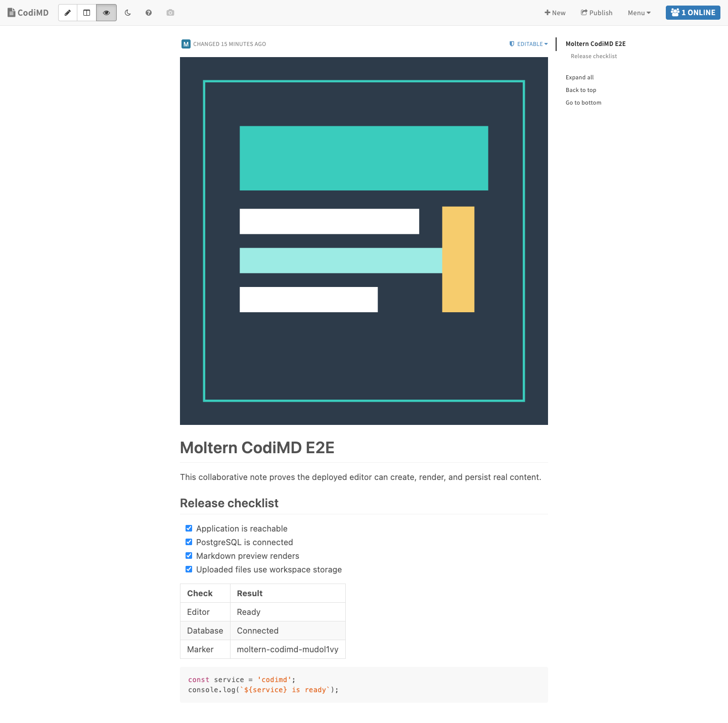Toggle night mode moon icon
The height and width of the screenshot is (723, 728).
pyautogui.click(x=128, y=13)
